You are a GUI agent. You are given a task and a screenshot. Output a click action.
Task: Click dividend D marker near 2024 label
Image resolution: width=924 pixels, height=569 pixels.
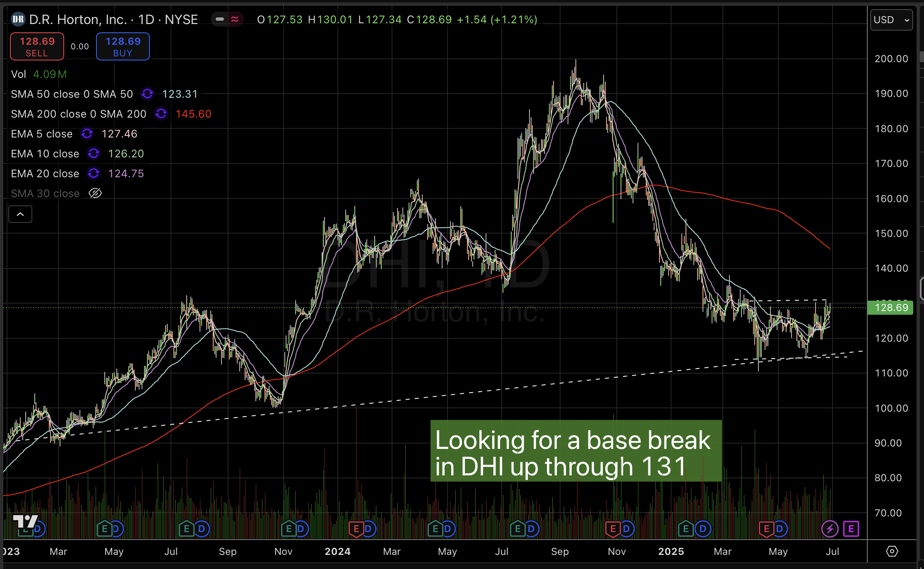[x=368, y=529]
